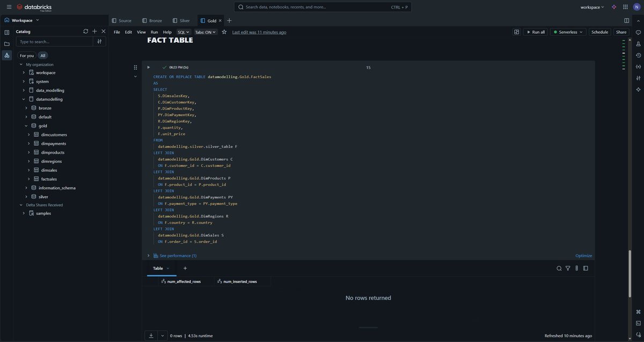Viewport: 644px width, 342px height.
Task: Open the Run menu
Action: [x=154, y=32]
